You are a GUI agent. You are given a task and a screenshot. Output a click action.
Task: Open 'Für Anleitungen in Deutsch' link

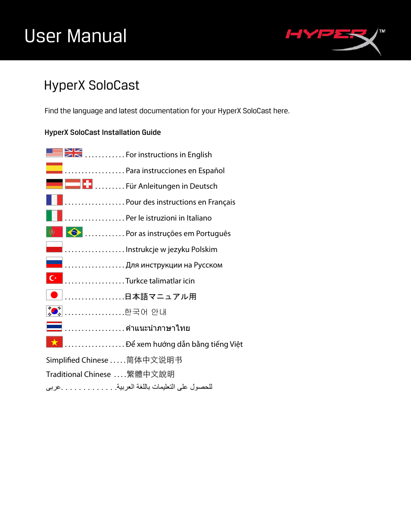click(x=171, y=186)
